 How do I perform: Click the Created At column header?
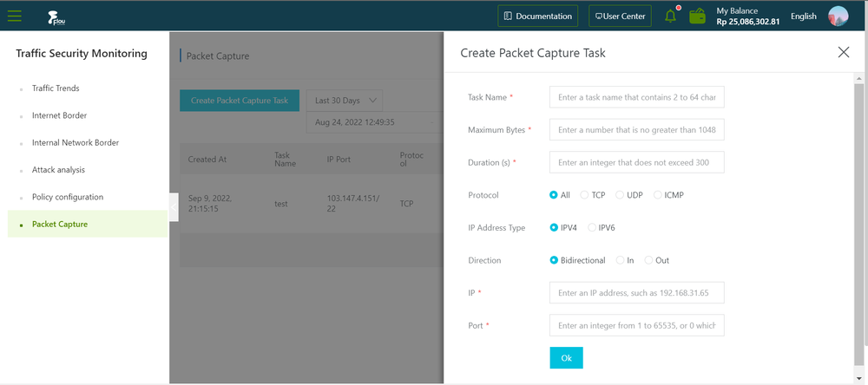click(x=207, y=160)
